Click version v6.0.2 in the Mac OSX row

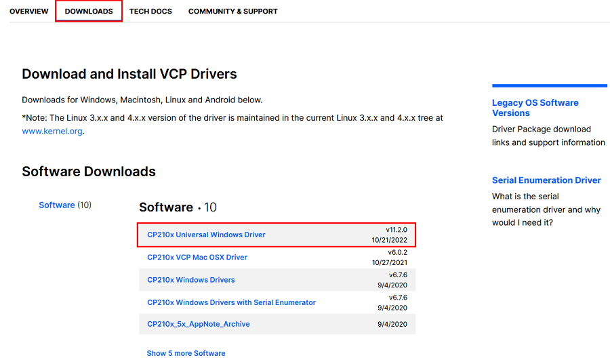pyautogui.click(x=398, y=252)
